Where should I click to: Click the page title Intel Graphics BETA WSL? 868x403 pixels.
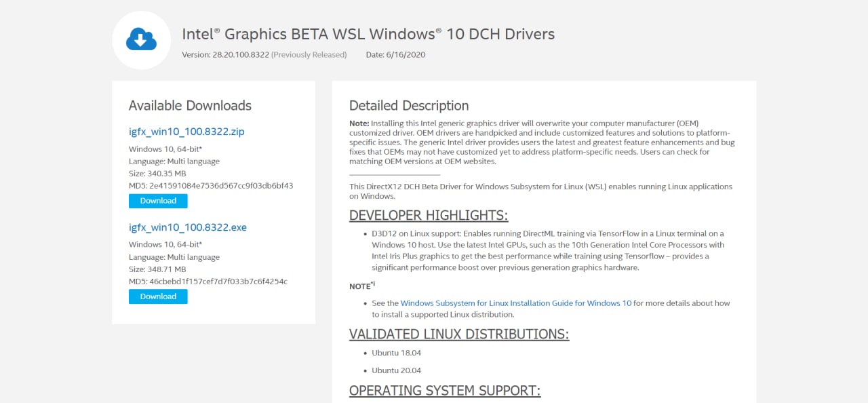(x=368, y=34)
